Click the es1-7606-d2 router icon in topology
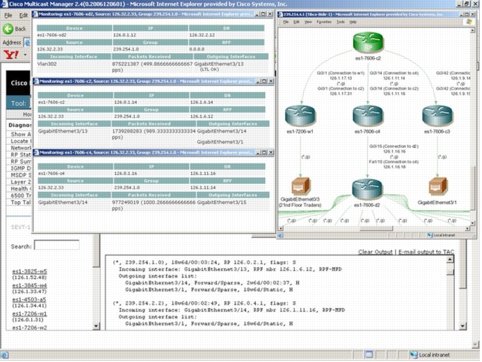Image resolution: width=482 pixels, height=362 pixels. coord(367,189)
